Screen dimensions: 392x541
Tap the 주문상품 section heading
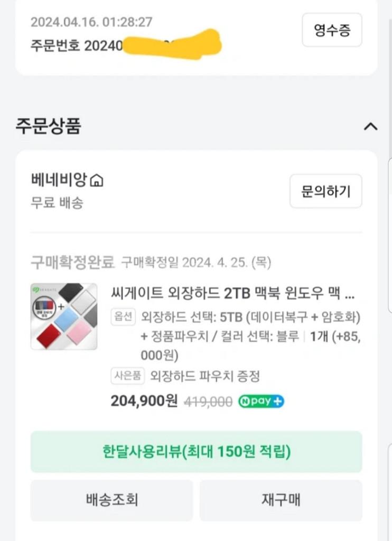(x=49, y=127)
